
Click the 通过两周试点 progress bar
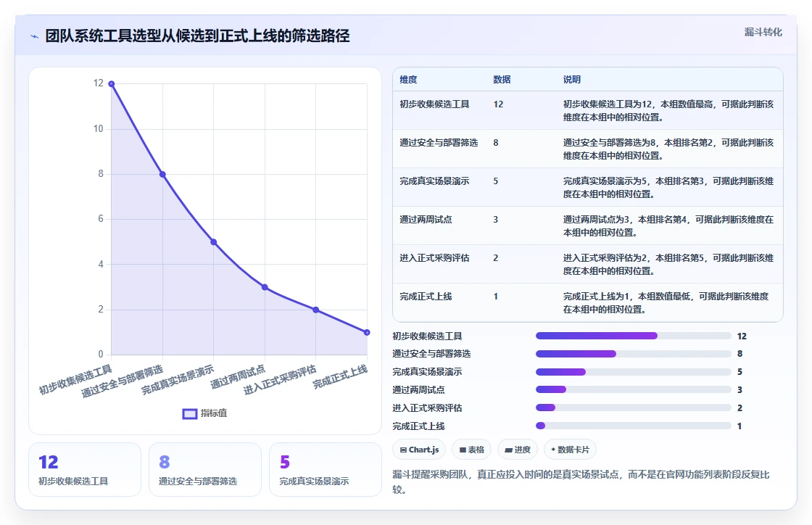pos(634,389)
